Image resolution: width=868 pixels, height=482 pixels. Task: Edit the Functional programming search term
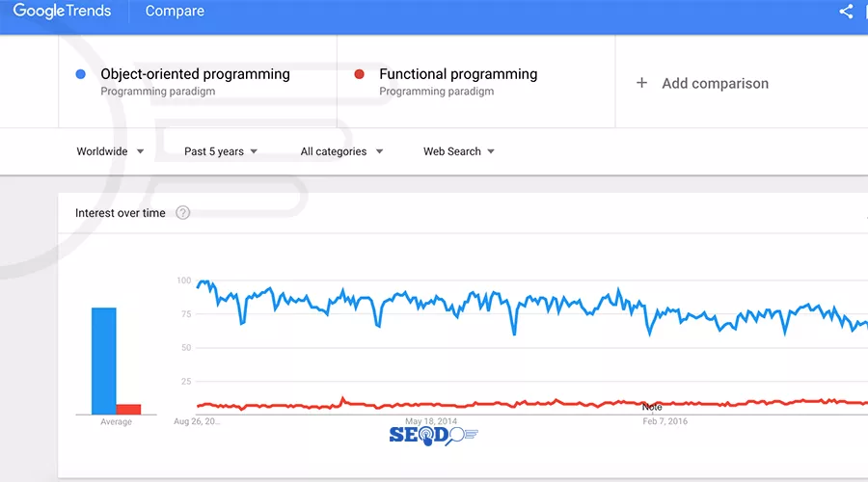click(458, 74)
